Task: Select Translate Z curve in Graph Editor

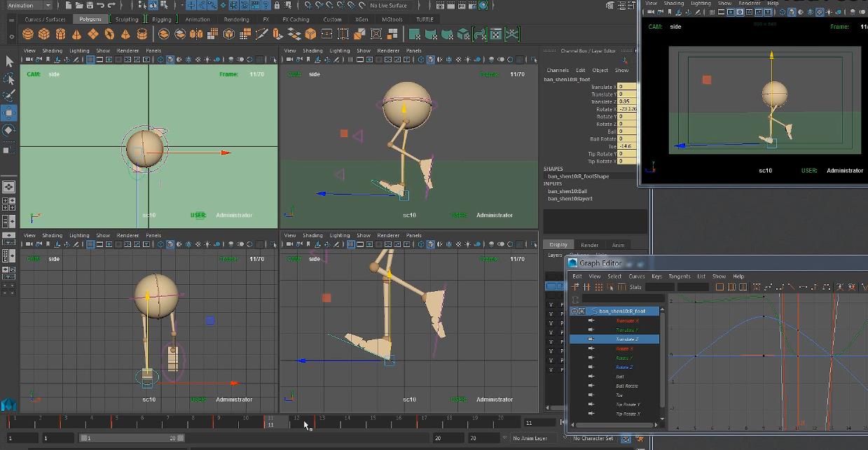Action: (x=626, y=339)
